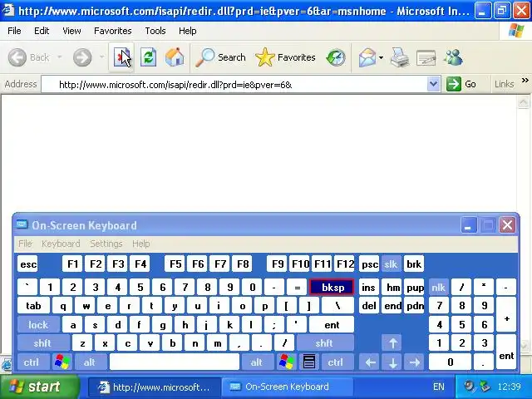Image resolution: width=532 pixels, height=399 pixels.
Task: Click the Back arrow button
Action: 29,57
